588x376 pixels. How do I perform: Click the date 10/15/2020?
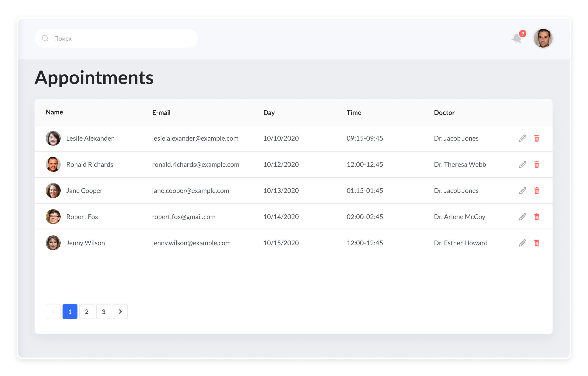tap(281, 243)
